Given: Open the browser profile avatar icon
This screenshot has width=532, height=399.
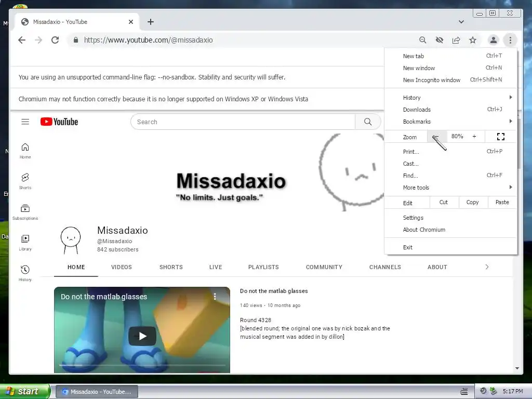Looking at the screenshot, I should pyautogui.click(x=494, y=40).
